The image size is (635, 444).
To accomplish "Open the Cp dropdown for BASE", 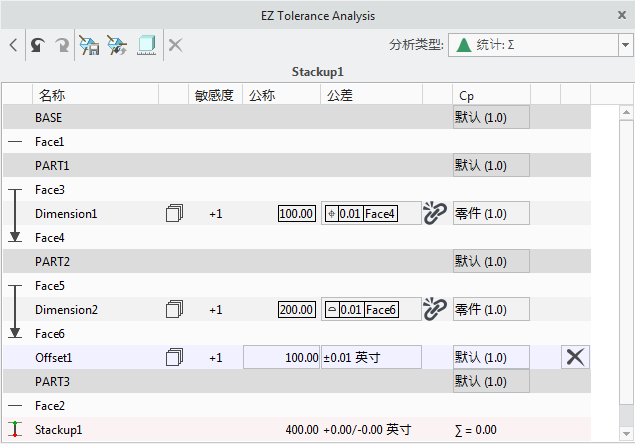I will pos(490,118).
